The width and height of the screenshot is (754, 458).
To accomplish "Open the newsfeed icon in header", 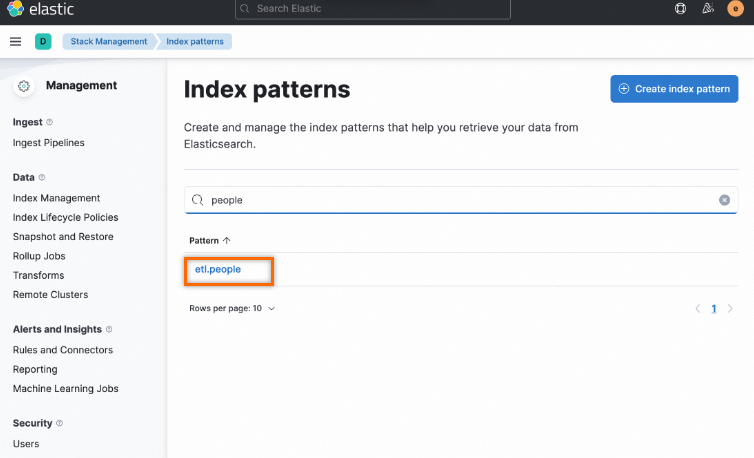I will pyautogui.click(x=708, y=9).
